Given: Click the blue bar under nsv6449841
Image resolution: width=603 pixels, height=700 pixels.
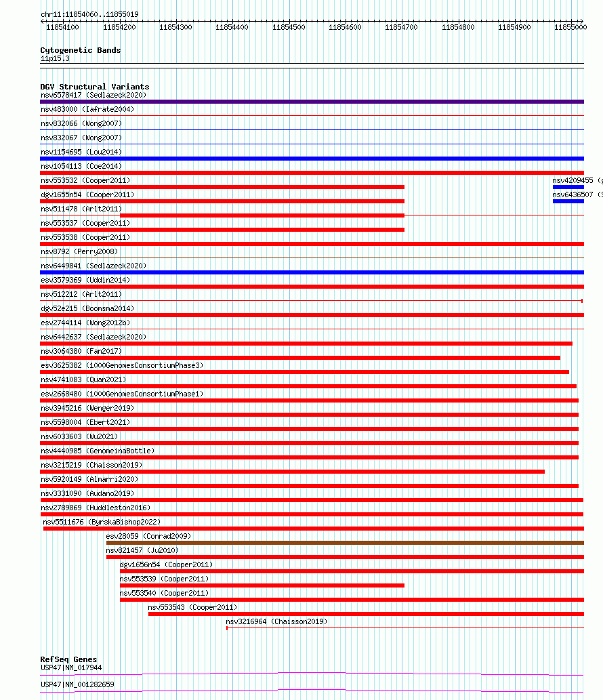Looking at the screenshot, I should point(312,272).
